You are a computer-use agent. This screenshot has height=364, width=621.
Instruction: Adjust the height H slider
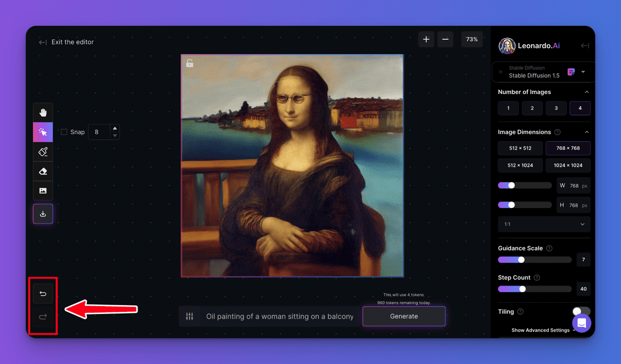(524, 205)
